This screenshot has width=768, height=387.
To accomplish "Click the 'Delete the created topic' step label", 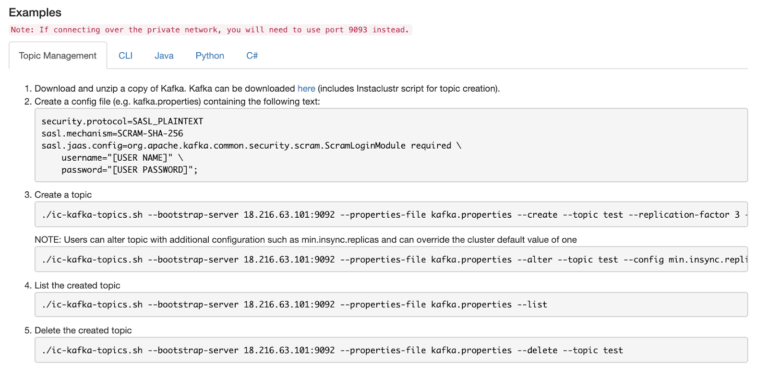I will 83,330.
